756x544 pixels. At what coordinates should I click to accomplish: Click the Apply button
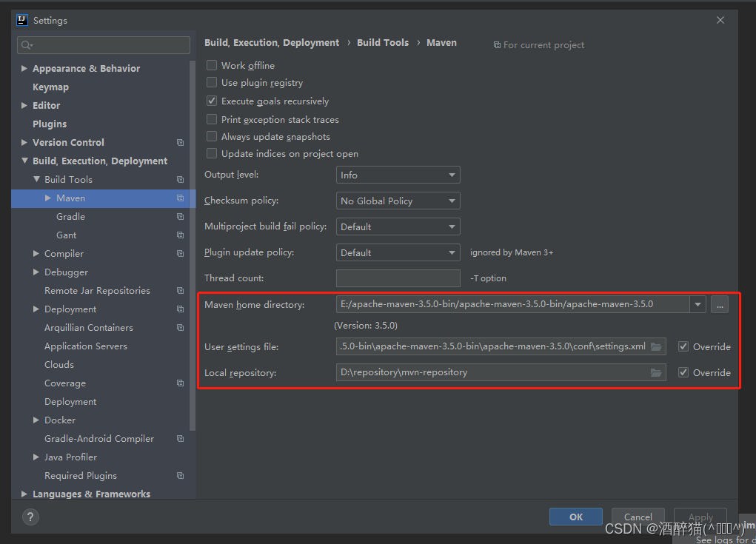[700, 517]
